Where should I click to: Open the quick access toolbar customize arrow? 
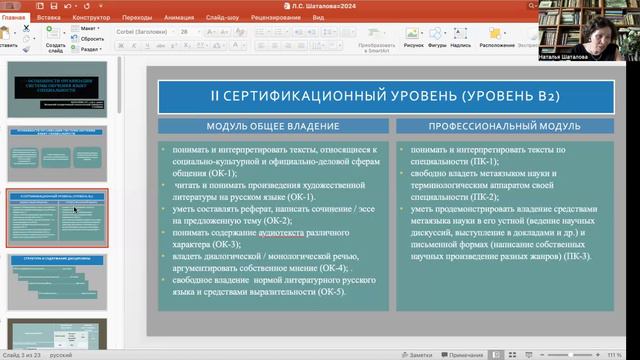[x=101, y=6]
